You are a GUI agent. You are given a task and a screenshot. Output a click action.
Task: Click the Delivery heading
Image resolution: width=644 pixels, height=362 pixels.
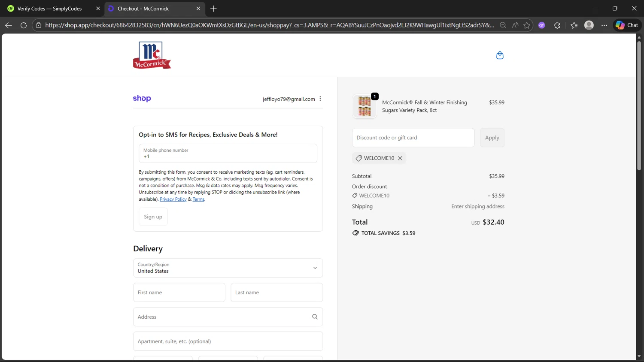click(148, 249)
